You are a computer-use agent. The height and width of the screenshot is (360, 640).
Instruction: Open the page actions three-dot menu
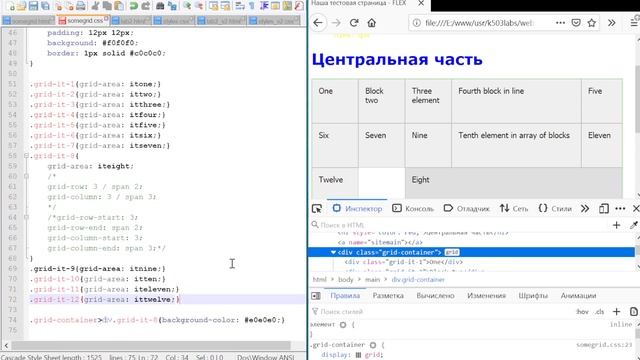[560, 23]
